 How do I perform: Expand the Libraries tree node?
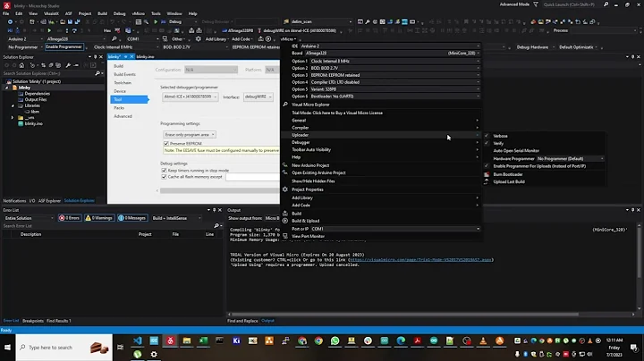[13, 105]
